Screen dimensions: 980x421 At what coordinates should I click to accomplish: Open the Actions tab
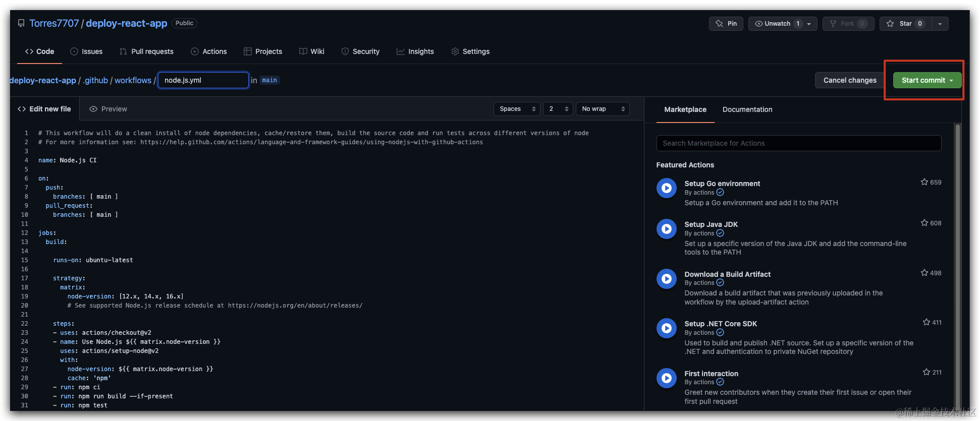209,51
